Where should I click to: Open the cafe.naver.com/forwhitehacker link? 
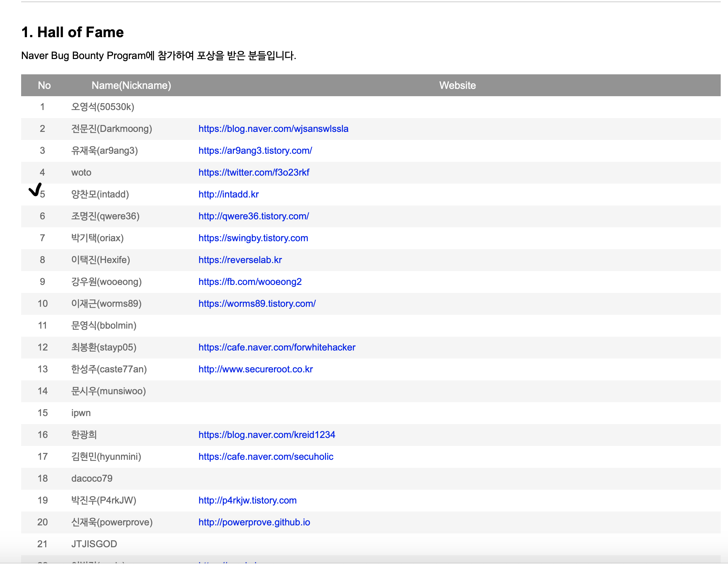(x=277, y=347)
